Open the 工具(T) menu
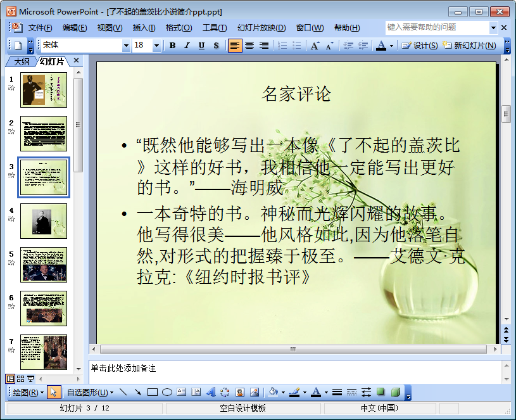 pyautogui.click(x=215, y=28)
